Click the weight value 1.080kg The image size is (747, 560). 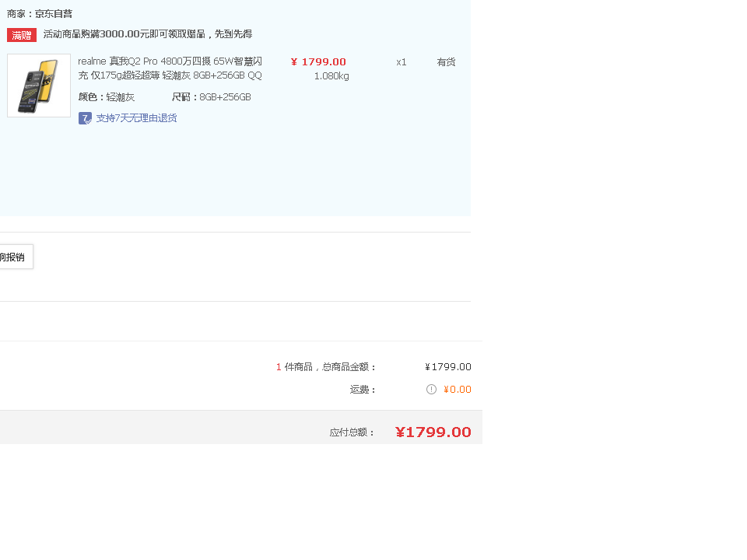331,76
